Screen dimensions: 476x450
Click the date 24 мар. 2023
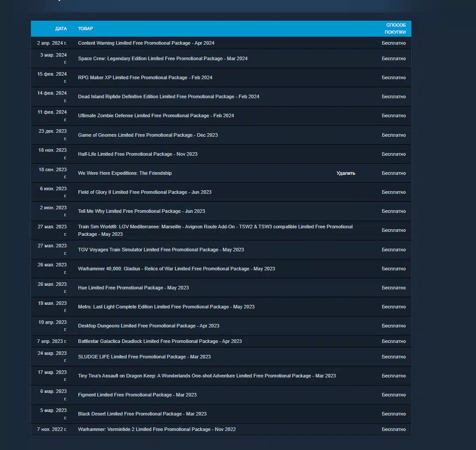coord(52,357)
